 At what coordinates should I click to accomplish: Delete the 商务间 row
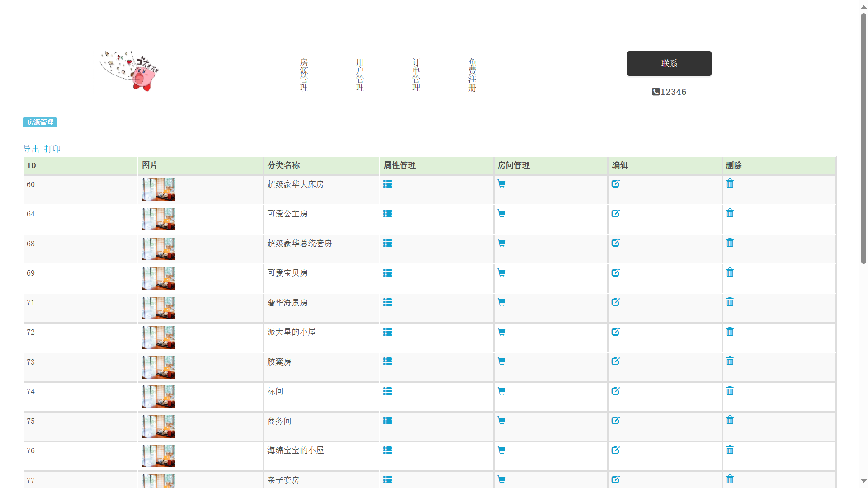click(x=730, y=420)
